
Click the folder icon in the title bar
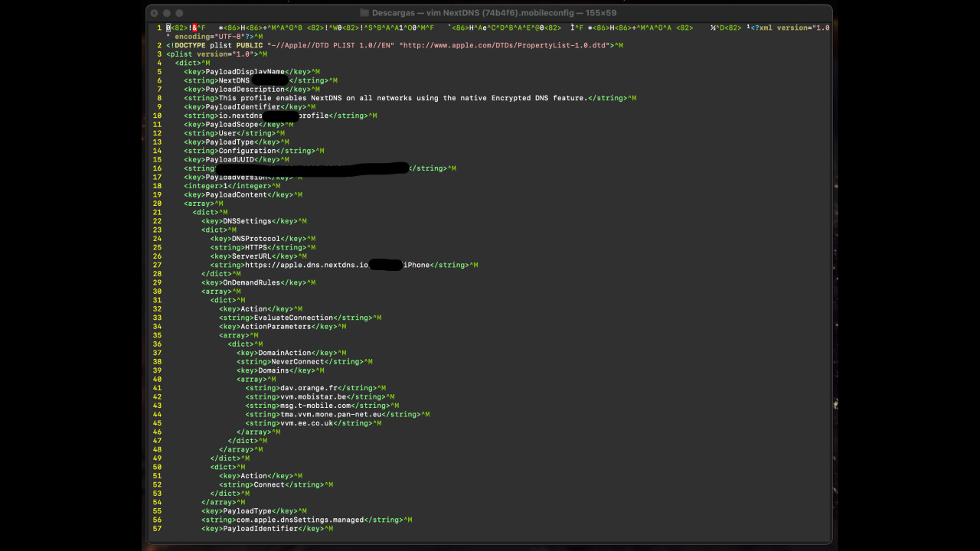[x=364, y=13]
